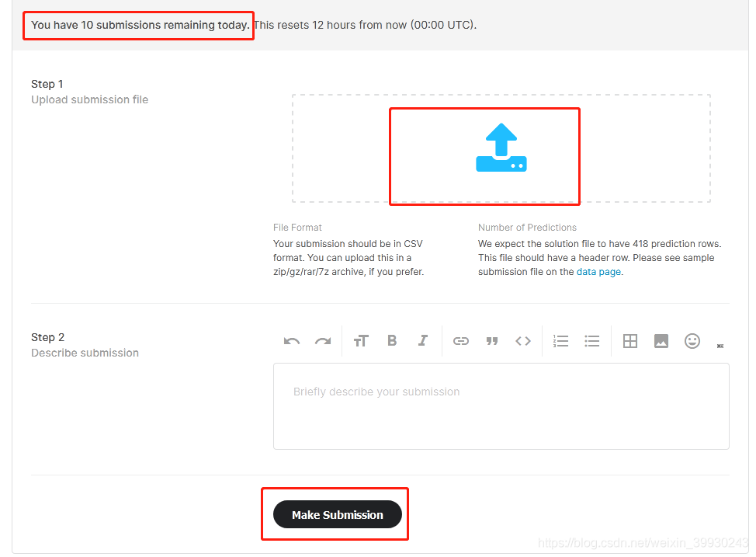The width and height of the screenshot is (756, 557).
Task: Open the emoji picker
Action: click(x=692, y=341)
